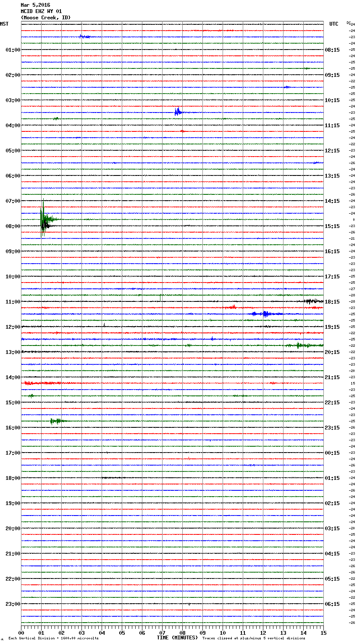Click the 00:15 UTC time label

click(x=332, y=453)
